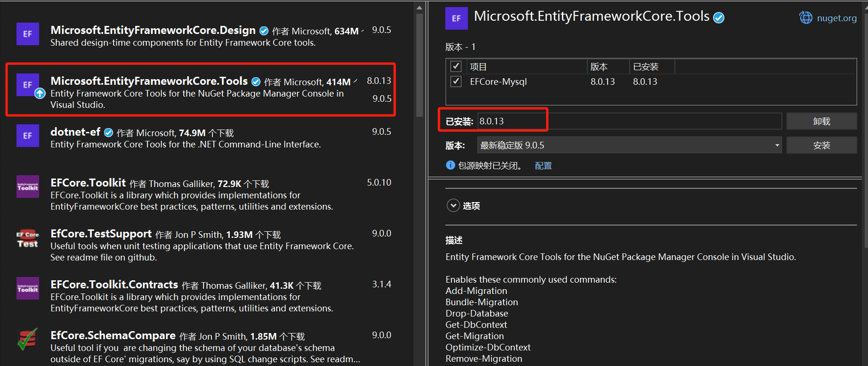
Task: Toggle the EFCore-Mysql project checkbox
Action: pos(456,81)
